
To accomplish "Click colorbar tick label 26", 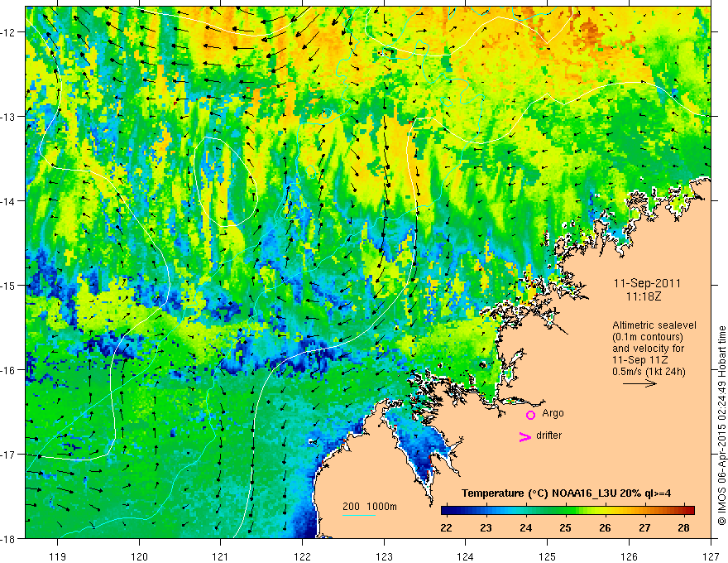I will click(x=605, y=527).
